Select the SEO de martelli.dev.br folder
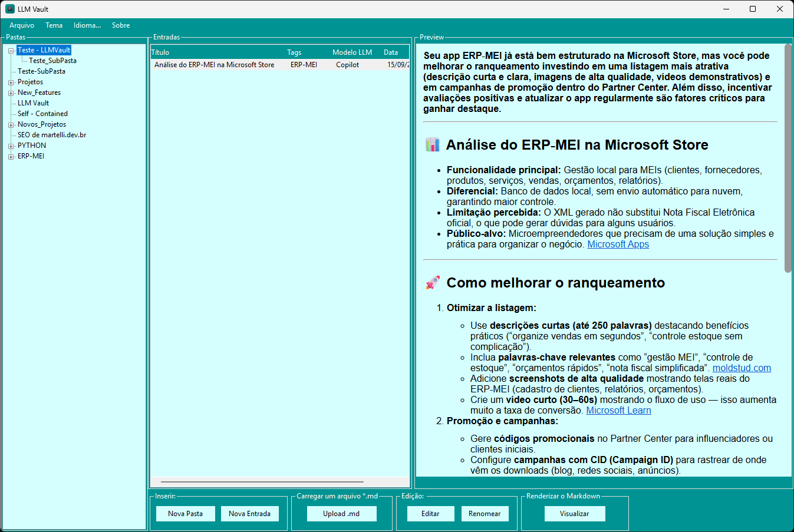This screenshot has width=794, height=532. [x=52, y=135]
